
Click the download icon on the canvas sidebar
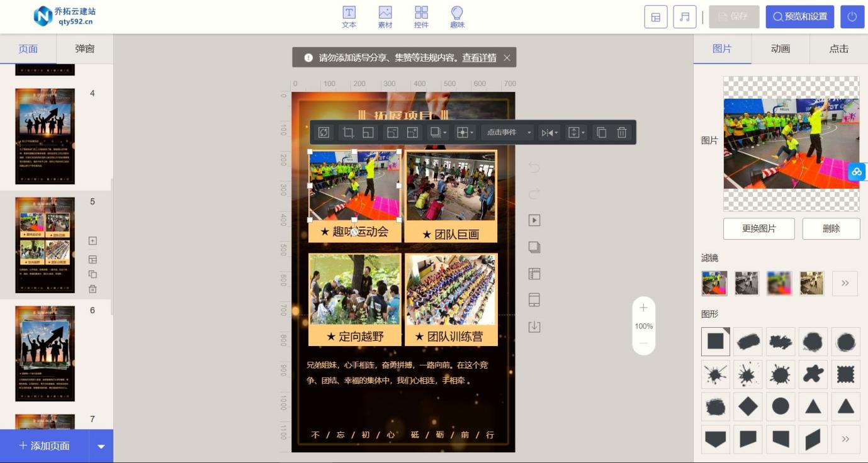(534, 326)
